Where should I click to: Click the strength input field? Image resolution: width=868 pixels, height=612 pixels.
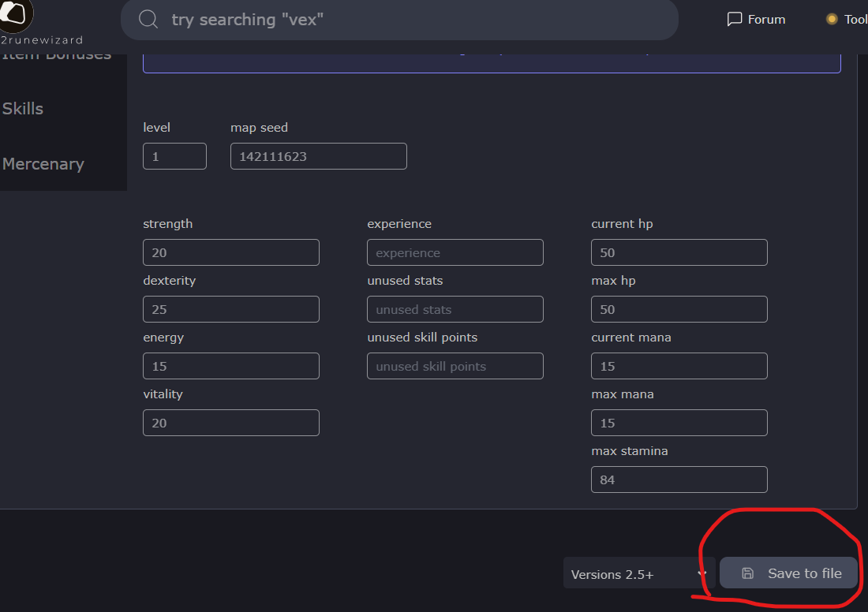(231, 252)
